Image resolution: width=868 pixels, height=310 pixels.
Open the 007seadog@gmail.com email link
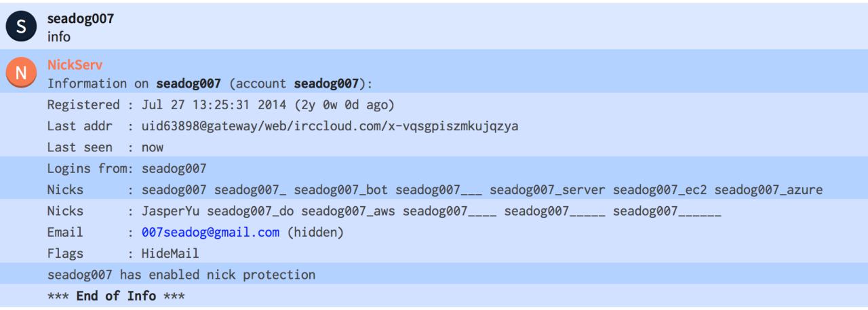(210, 233)
